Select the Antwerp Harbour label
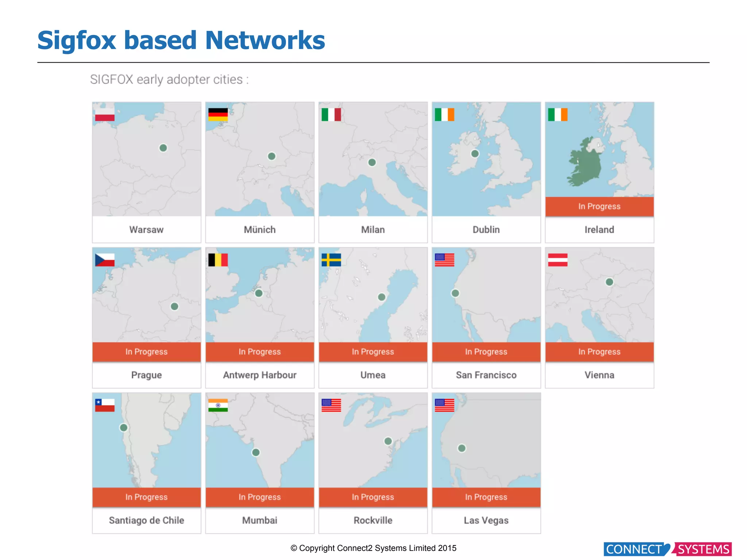 [260, 375]
